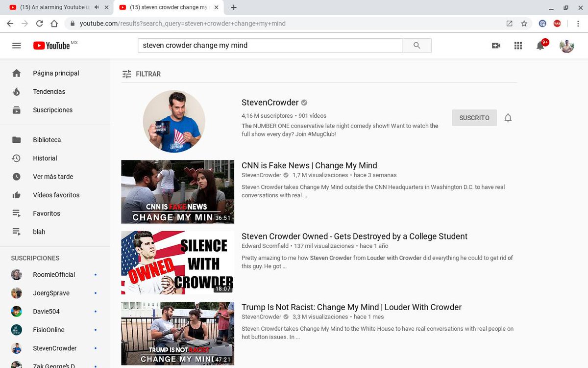588x368 pixels.
Task: Open StevenCrowder subscription in sidebar
Action: [55, 348]
